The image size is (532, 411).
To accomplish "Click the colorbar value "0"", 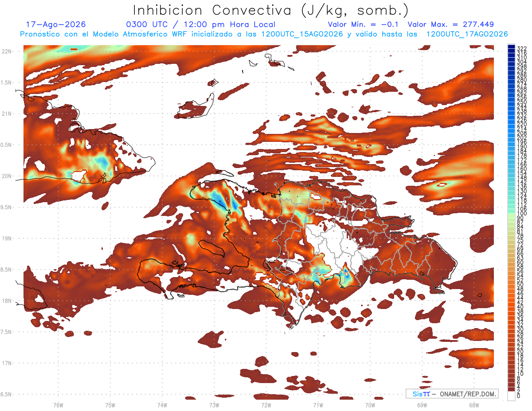I will 519,396.
